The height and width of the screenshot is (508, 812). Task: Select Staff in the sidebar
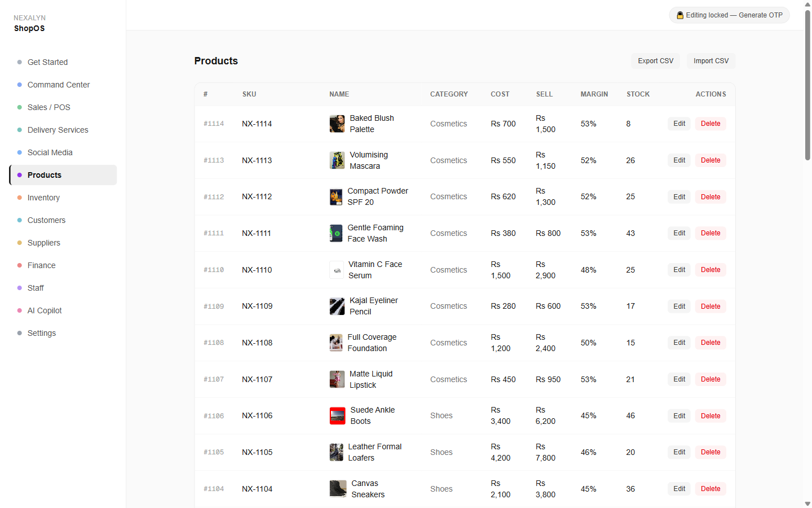pos(63,288)
